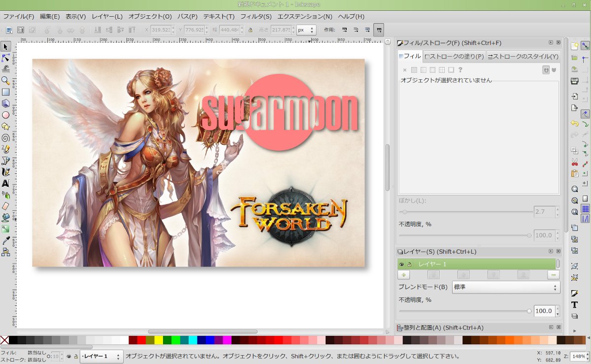Click the Import file icon
Screen dimensions: 591x364
574,96
